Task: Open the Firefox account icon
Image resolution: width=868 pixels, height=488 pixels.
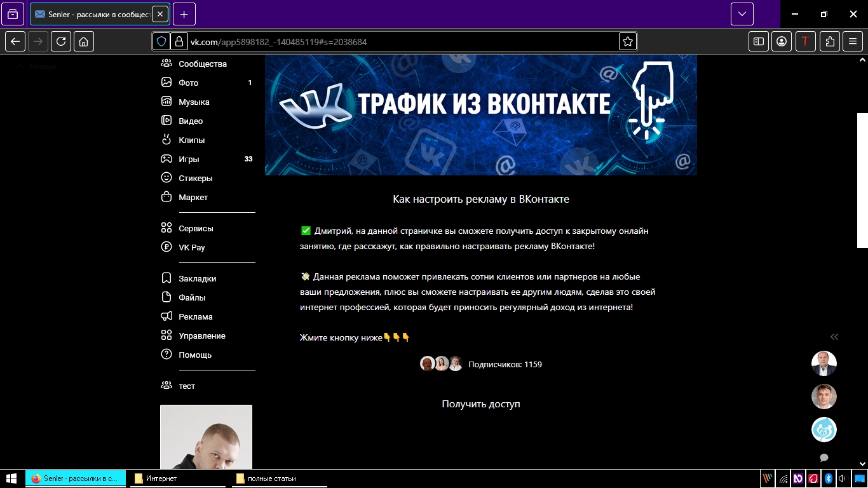Action: click(782, 41)
